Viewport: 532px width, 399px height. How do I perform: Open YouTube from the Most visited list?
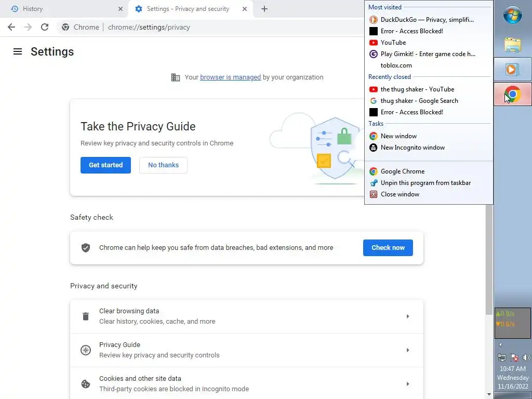pyautogui.click(x=429, y=43)
